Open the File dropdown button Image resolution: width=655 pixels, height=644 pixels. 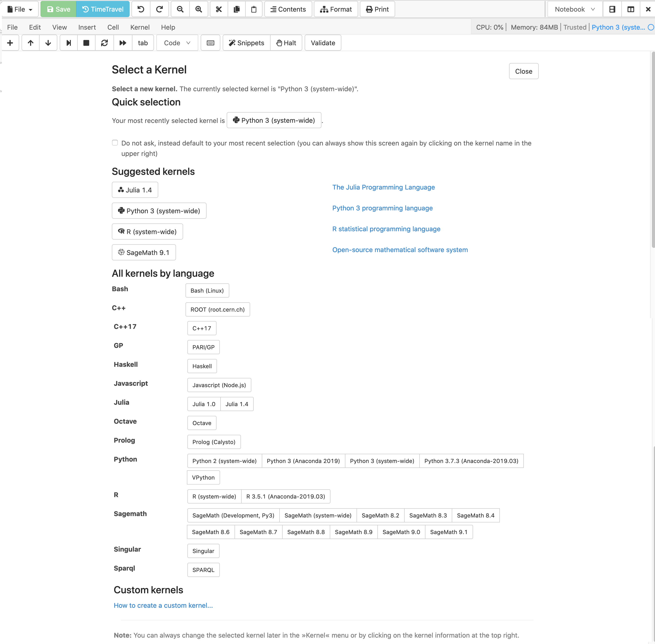point(20,9)
